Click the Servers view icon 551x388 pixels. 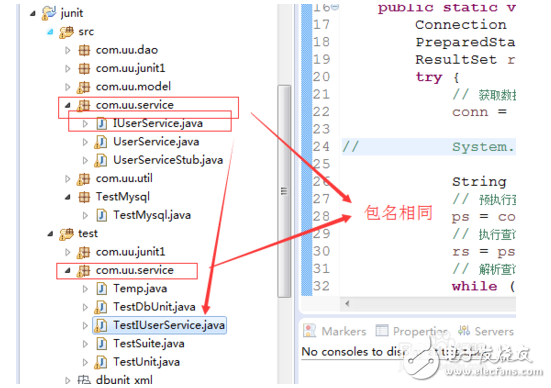tap(464, 331)
